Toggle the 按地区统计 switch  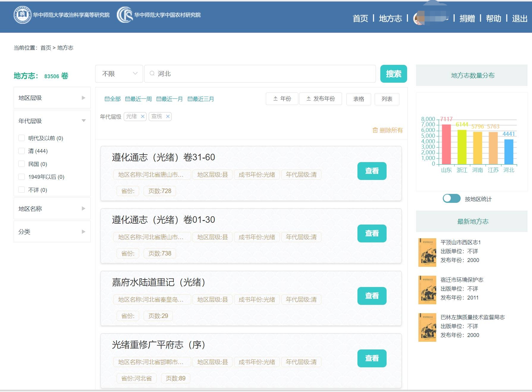[x=451, y=199]
